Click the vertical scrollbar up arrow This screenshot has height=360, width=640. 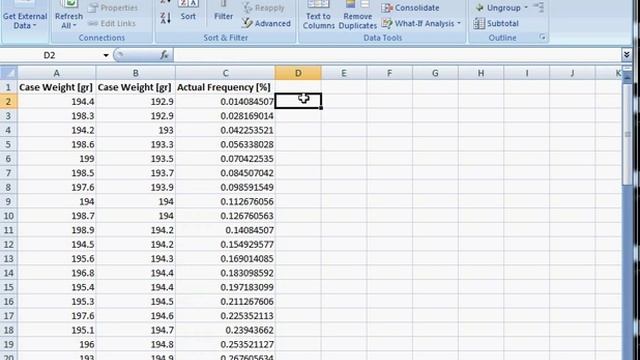627,77
